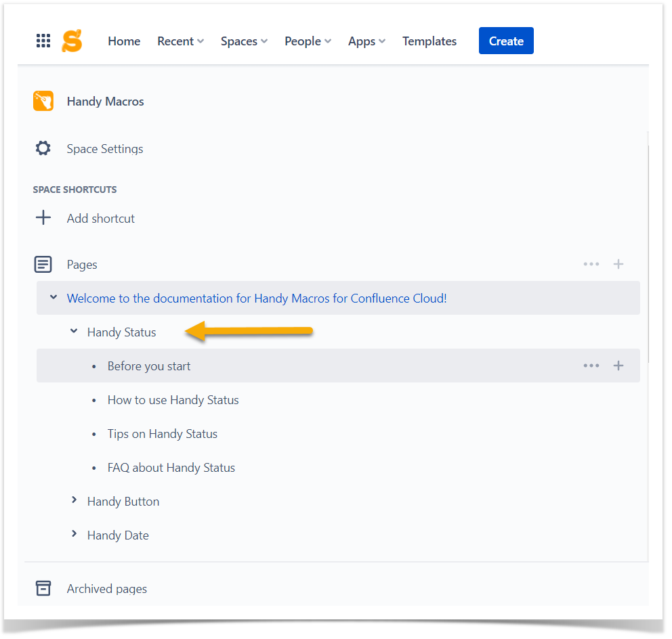The image size is (672, 639).
Task: Expand the Handy Date tree node
Action: pyautogui.click(x=74, y=533)
